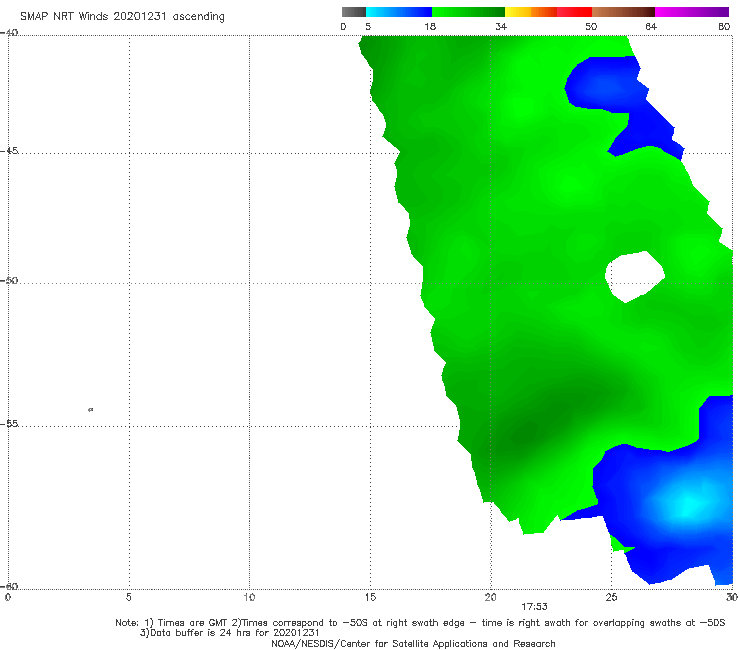Click the magenta-purple 64–80 colorbar segment

pyautogui.click(x=692, y=12)
